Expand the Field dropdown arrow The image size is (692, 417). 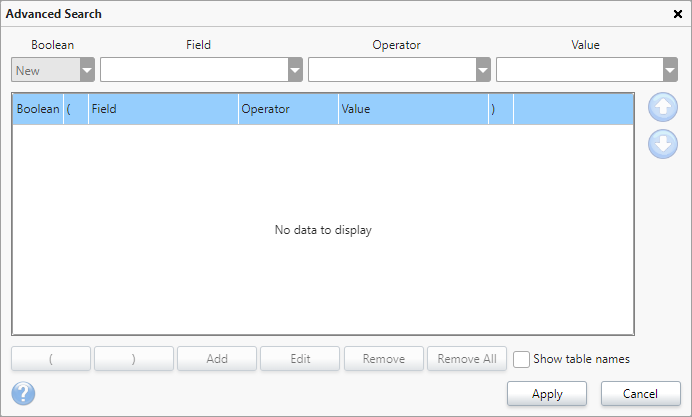click(295, 70)
